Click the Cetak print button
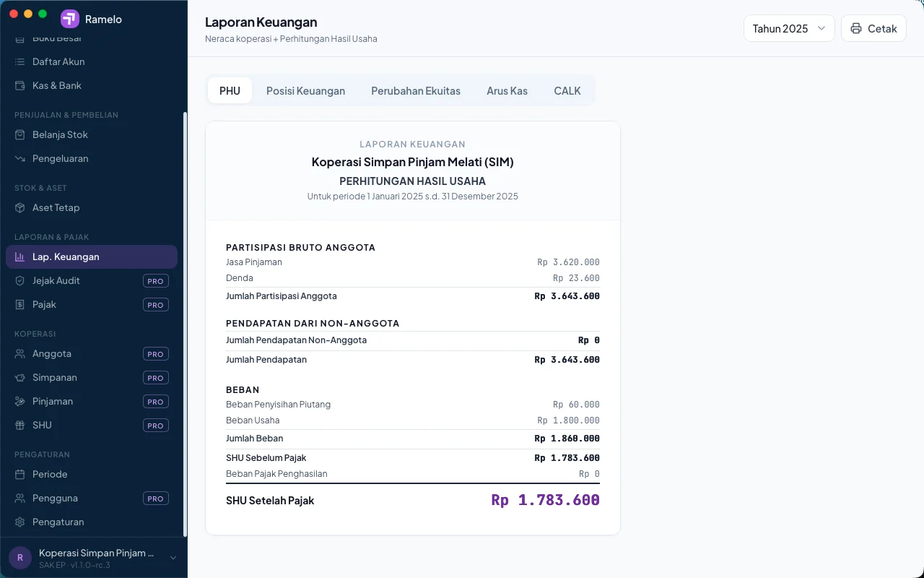924x578 pixels. (873, 28)
